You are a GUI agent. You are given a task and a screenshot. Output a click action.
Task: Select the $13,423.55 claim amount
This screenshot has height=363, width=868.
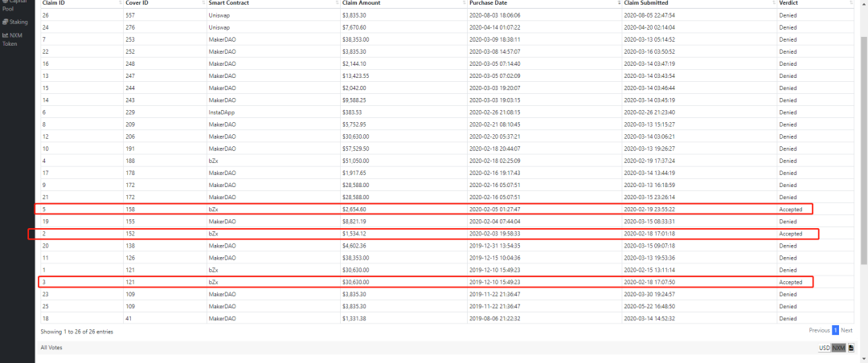point(355,75)
